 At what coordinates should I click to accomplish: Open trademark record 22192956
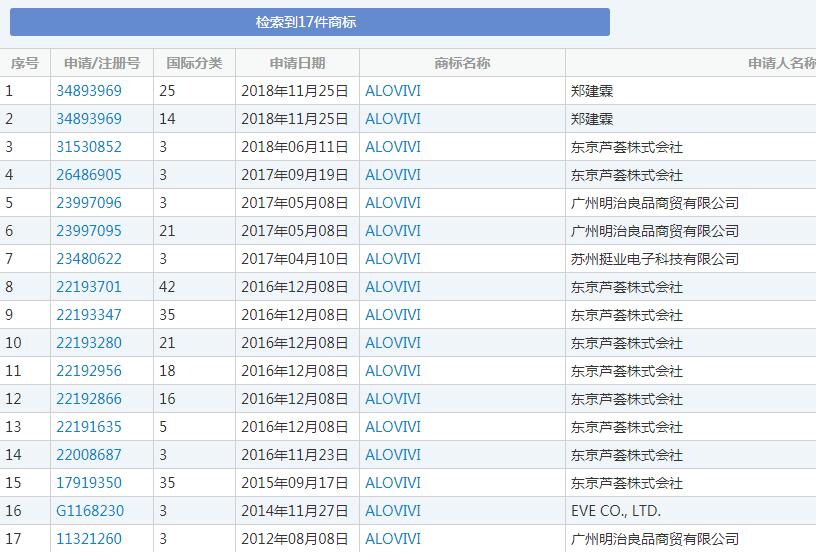(89, 371)
